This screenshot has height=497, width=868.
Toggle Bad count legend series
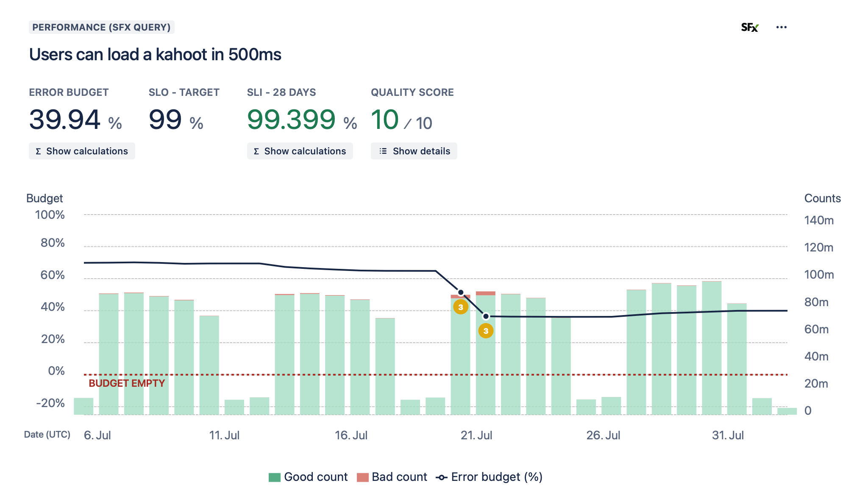pyautogui.click(x=399, y=477)
